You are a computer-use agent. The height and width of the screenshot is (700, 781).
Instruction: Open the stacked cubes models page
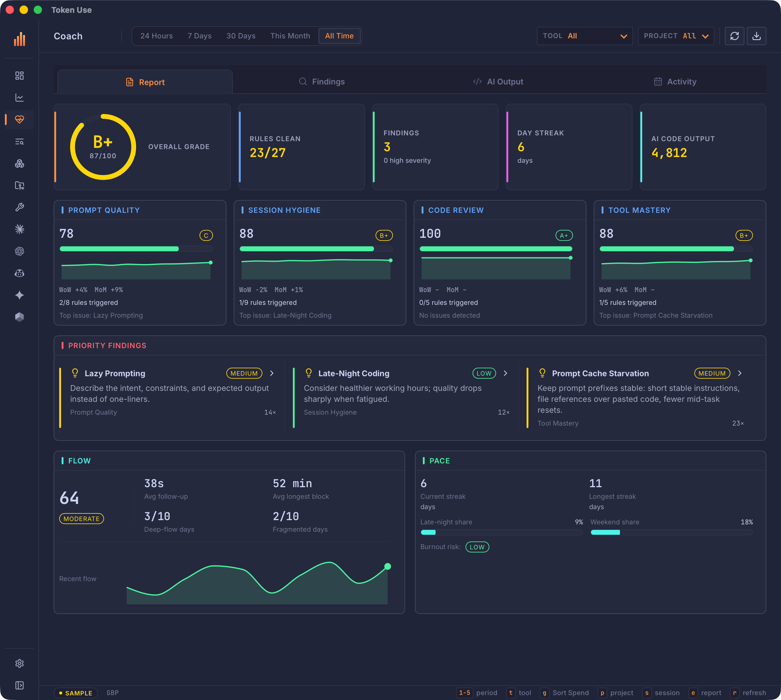pos(19,163)
